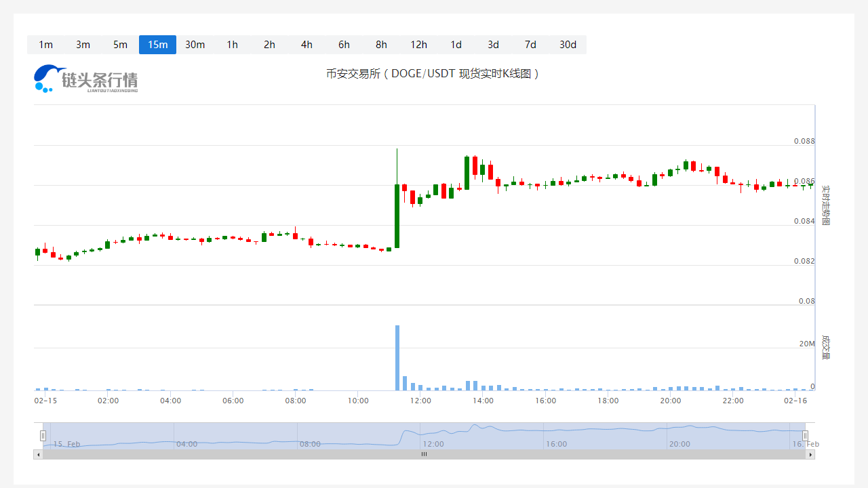Click the horizontal scrollbar thumb grip

pyautogui.click(x=424, y=455)
